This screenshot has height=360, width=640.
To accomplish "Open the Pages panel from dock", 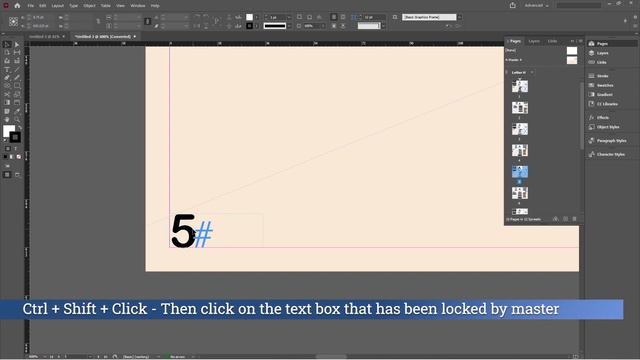I will click(x=612, y=43).
